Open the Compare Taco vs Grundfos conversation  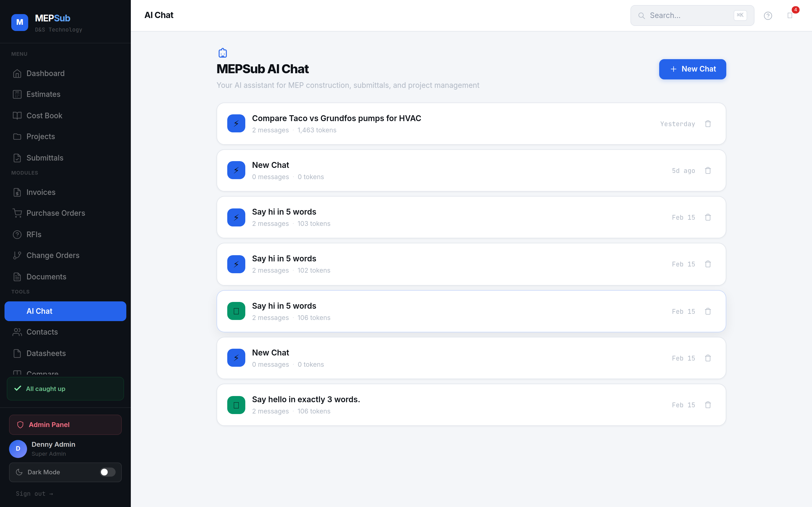[x=336, y=119]
